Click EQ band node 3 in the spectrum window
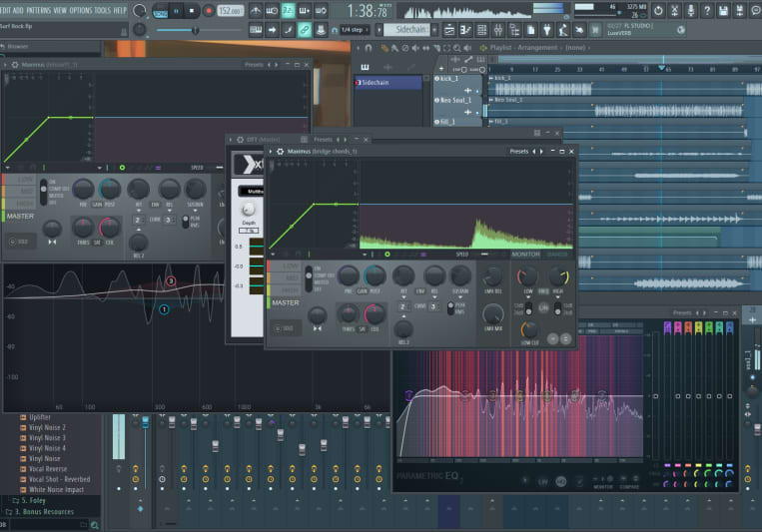The image size is (762, 532). [171, 280]
